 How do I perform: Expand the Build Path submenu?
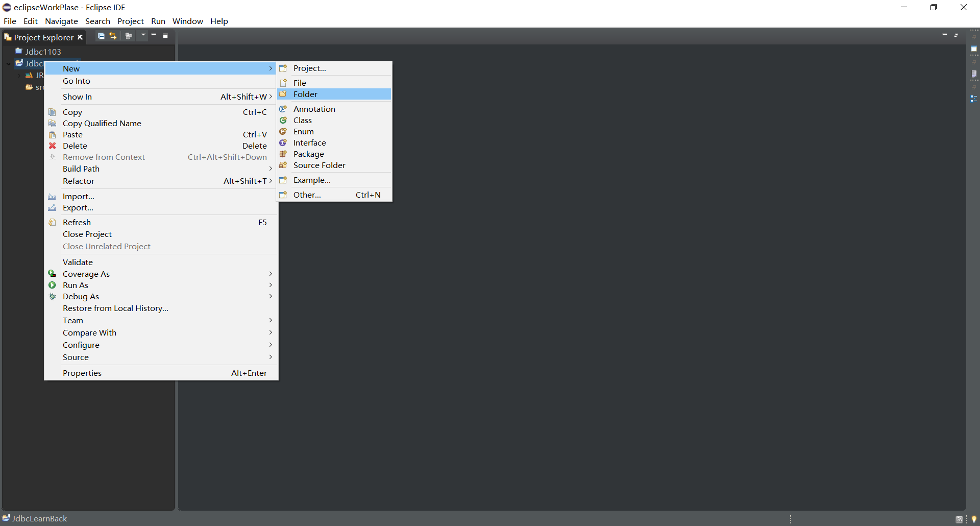pyautogui.click(x=161, y=169)
